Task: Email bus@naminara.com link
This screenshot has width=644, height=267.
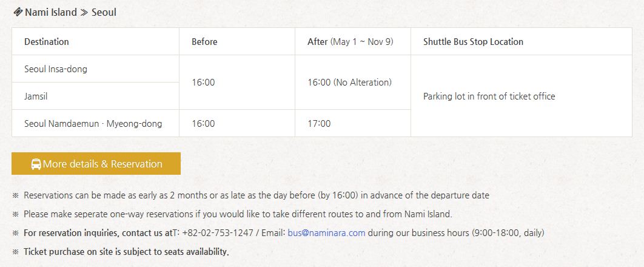Action: tap(326, 232)
